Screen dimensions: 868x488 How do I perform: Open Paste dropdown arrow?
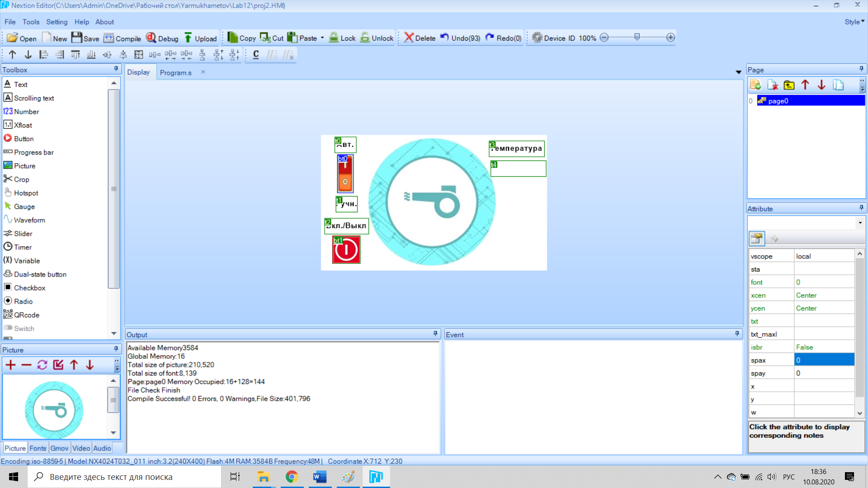coord(322,38)
